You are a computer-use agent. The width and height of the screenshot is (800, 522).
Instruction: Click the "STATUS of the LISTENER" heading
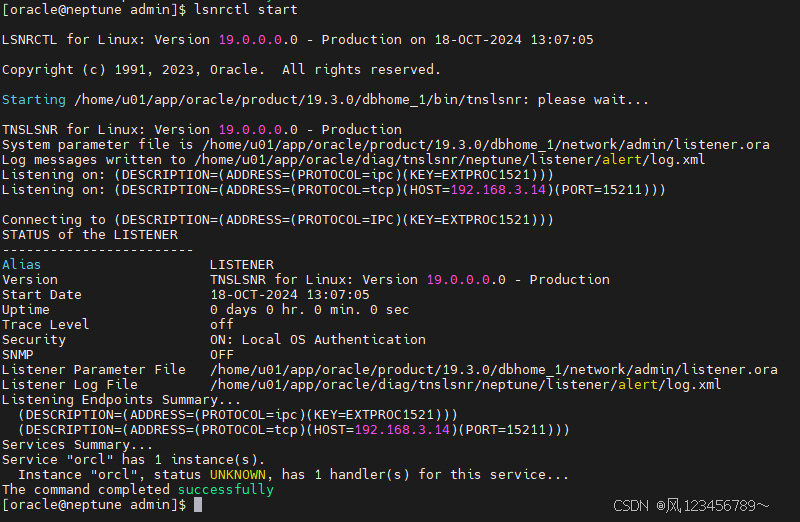(90, 234)
